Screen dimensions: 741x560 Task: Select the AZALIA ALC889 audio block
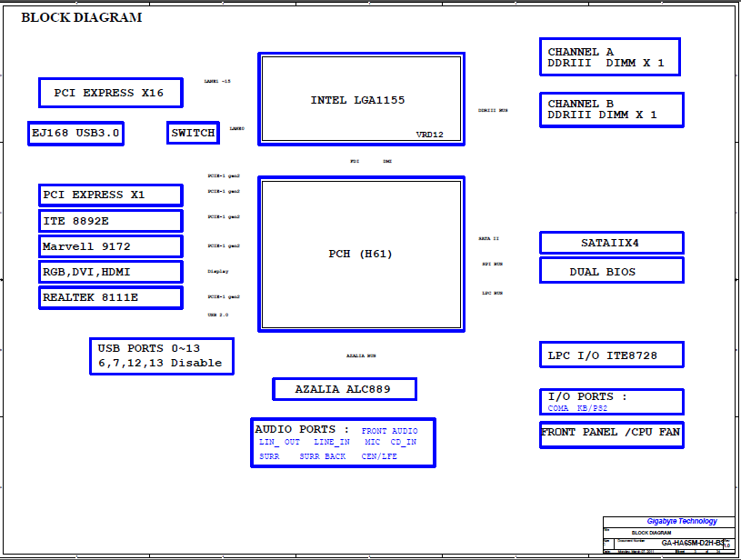pos(344,389)
